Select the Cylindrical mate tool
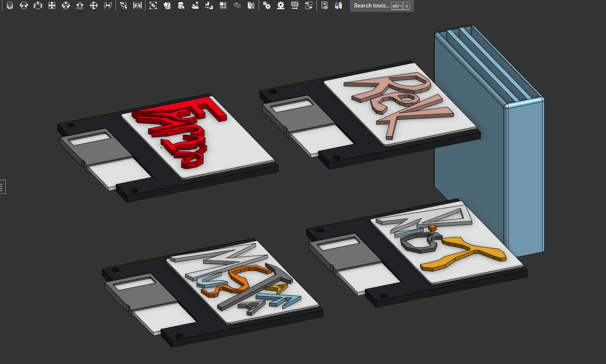Screen dimensions: 606x364 [x=66, y=5]
